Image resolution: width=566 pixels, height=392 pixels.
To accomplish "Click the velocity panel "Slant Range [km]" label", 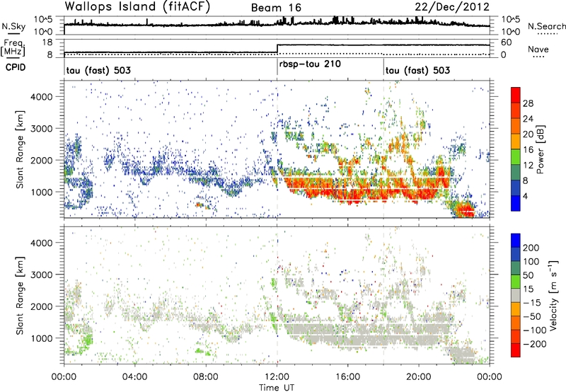I will 20,295.
